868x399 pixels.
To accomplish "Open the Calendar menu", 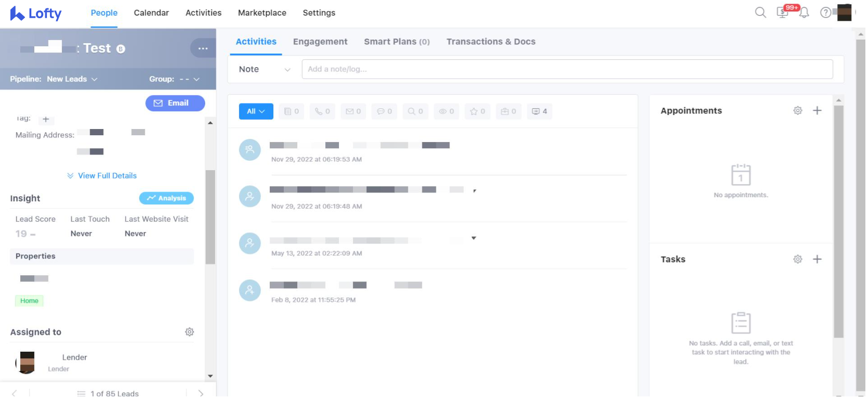I will point(151,12).
